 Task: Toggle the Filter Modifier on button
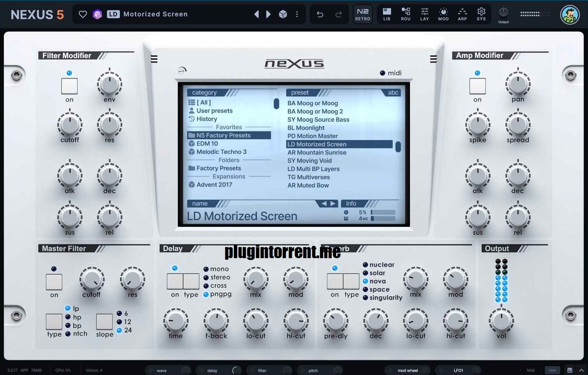[x=69, y=86]
